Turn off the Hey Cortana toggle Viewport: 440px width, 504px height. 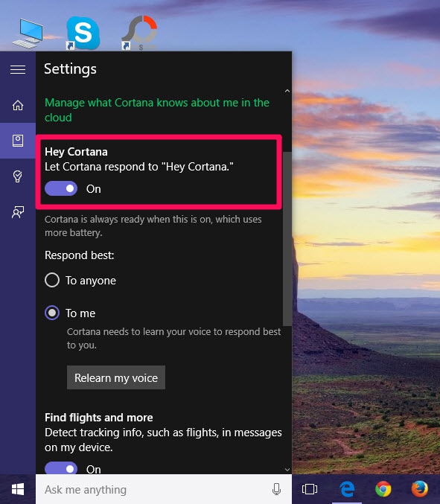tap(61, 188)
